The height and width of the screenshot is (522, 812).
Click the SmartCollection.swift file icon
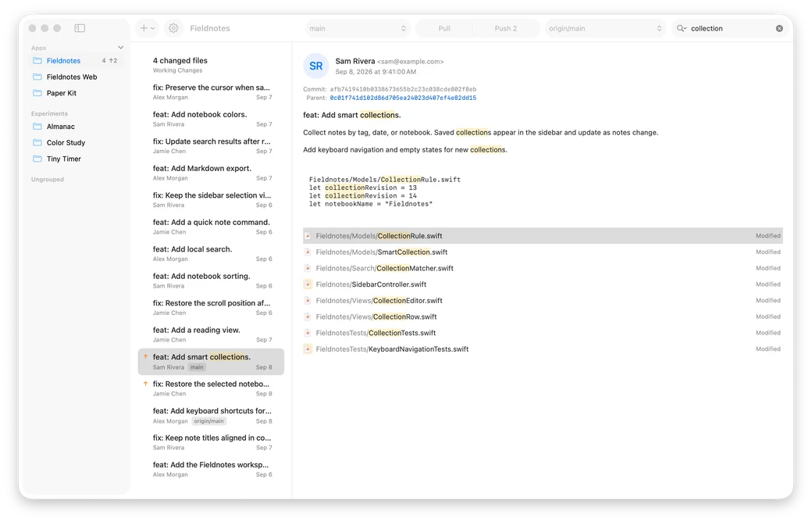coord(308,252)
